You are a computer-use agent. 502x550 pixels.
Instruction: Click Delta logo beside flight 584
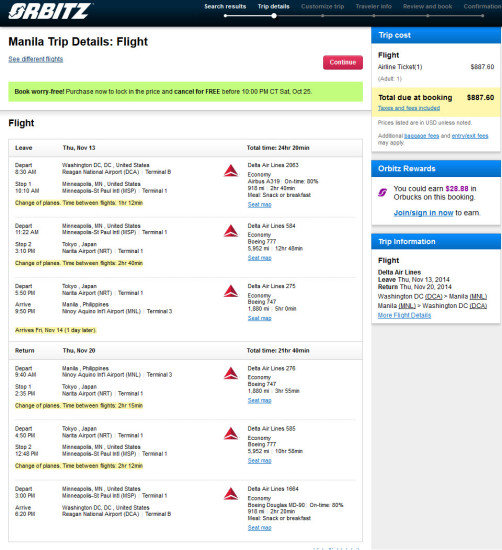coord(231,231)
